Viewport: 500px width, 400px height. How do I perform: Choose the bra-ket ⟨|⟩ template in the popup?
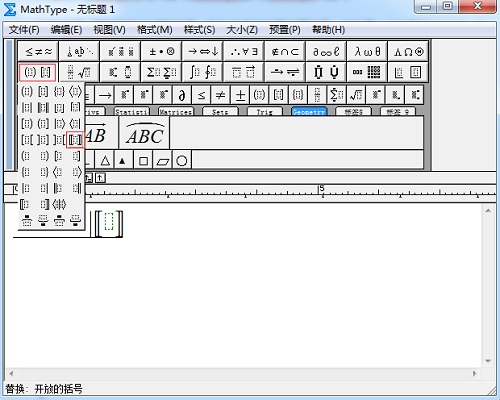(x=59, y=204)
